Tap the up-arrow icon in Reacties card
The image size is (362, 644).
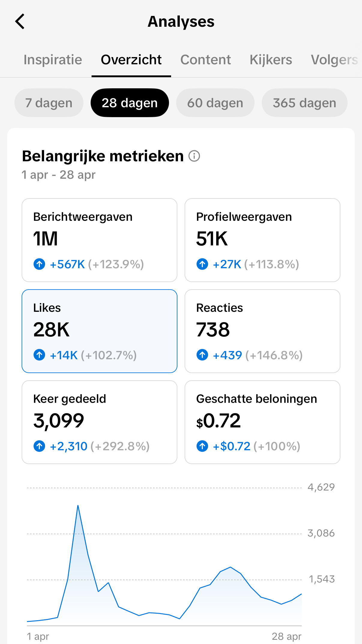pyautogui.click(x=202, y=355)
